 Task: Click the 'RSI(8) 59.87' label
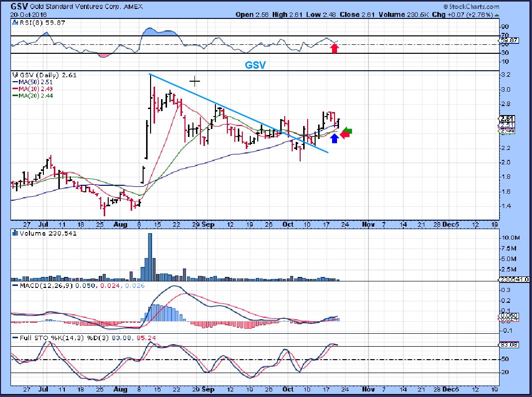[43, 23]
